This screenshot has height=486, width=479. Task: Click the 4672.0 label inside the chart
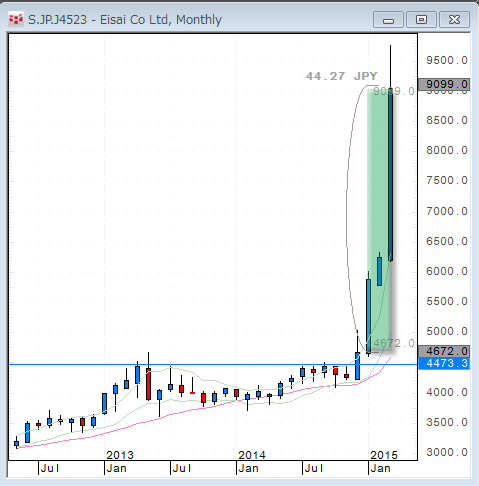coord(394,343)
